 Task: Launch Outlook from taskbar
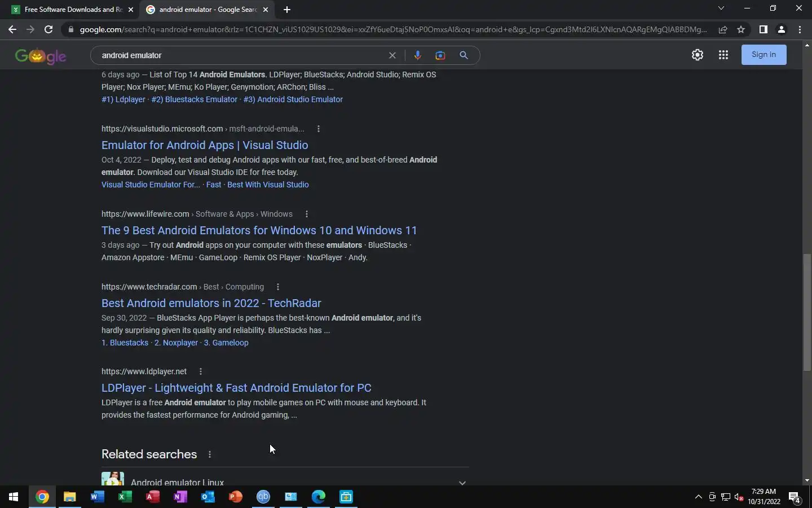pos(208,497)
